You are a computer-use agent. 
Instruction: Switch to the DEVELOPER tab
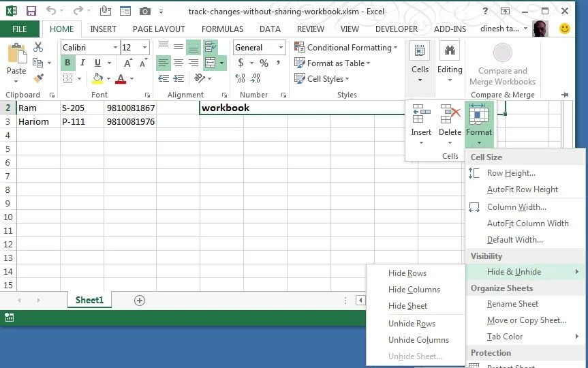point(397,29)
